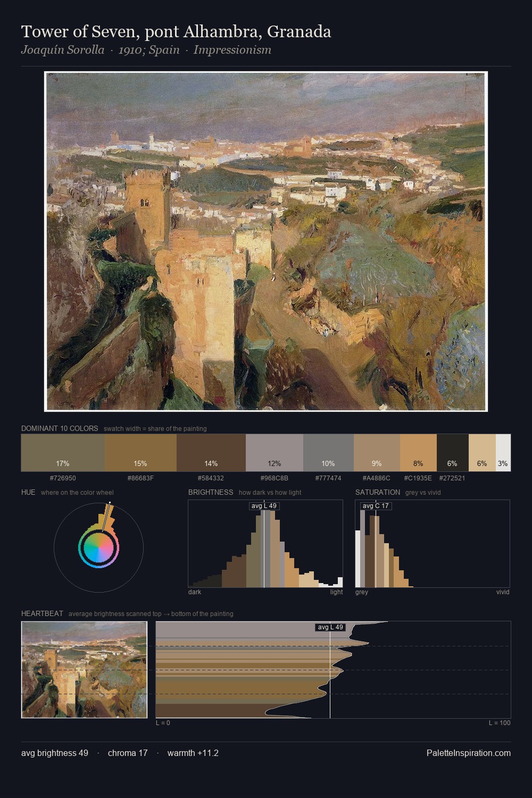Click hex code '#A4886C' label
Screen dimensions: 532x798
tap(377, 478)
